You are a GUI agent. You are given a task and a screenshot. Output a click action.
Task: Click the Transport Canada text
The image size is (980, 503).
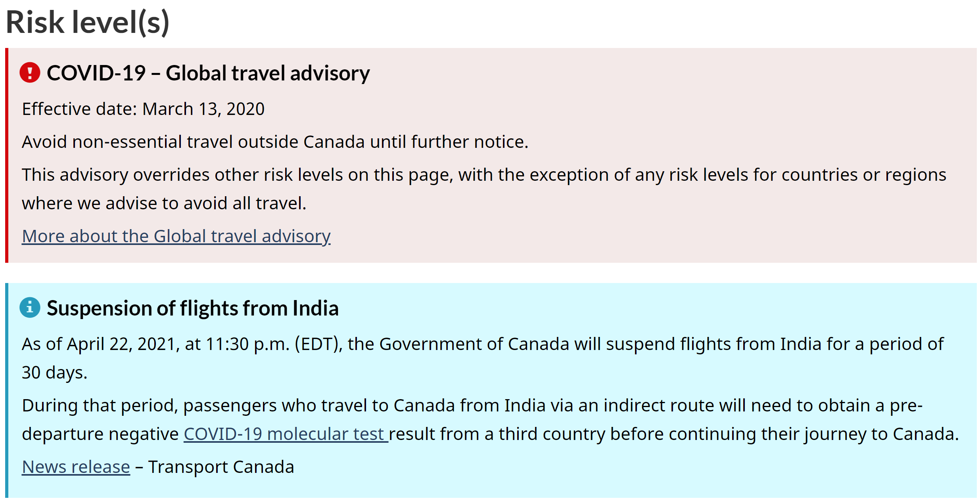click(221, 467)
